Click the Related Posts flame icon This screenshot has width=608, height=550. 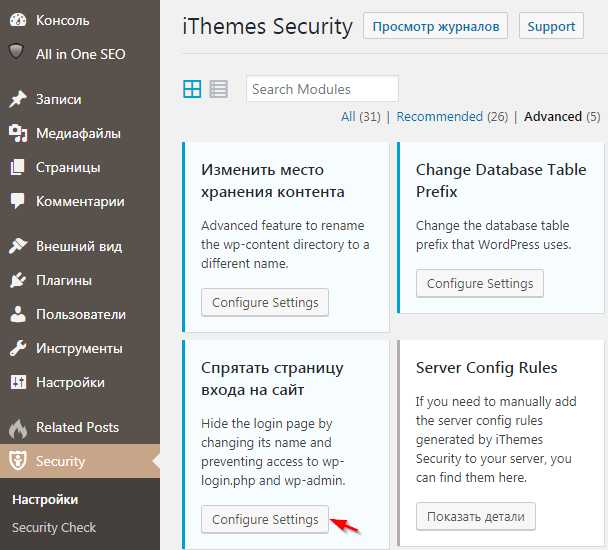pyautogui.click(x=17, y=428)
